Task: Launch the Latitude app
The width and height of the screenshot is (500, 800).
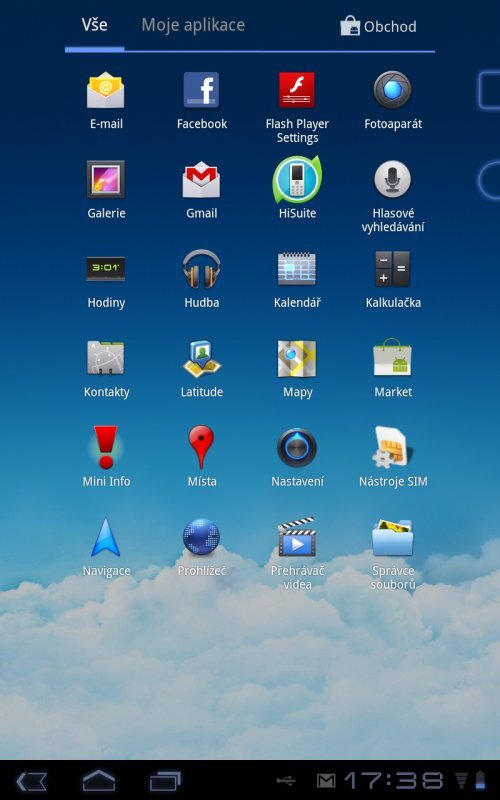Action: pyautogui.click(x=202, y=358)
